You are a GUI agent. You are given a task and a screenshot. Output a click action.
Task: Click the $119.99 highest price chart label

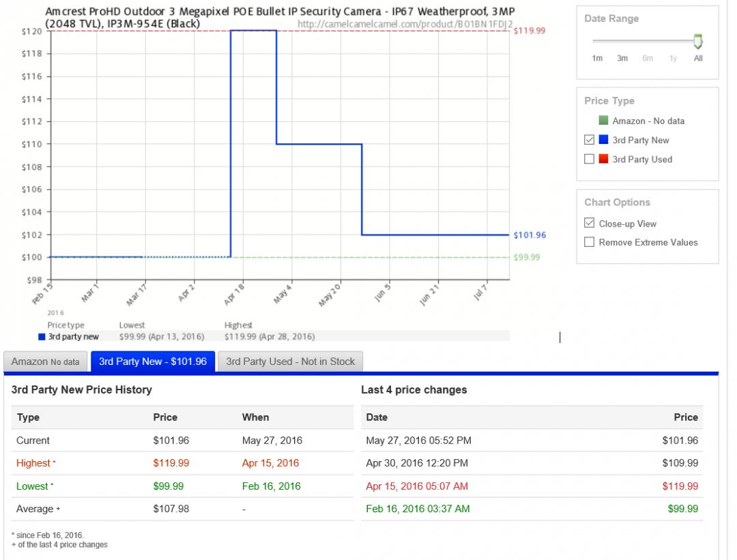pyautogui.click(x=530, y=31)
